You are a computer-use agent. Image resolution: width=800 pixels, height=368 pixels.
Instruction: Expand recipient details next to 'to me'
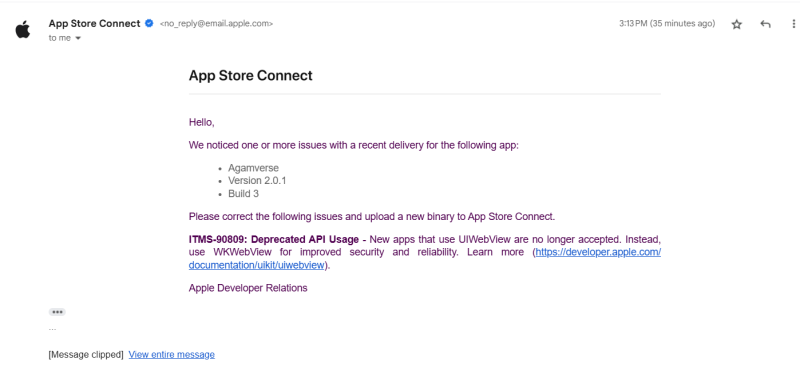(78, 38)
